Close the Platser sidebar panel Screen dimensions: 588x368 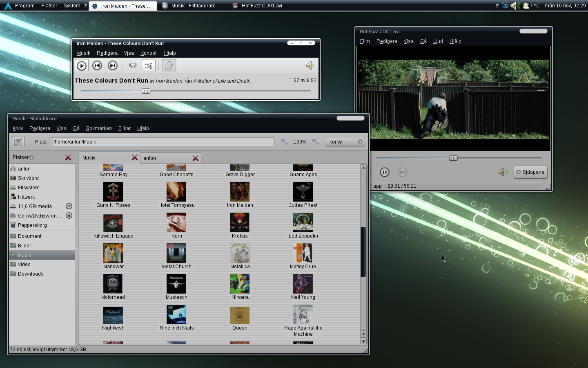click(68, 157)
